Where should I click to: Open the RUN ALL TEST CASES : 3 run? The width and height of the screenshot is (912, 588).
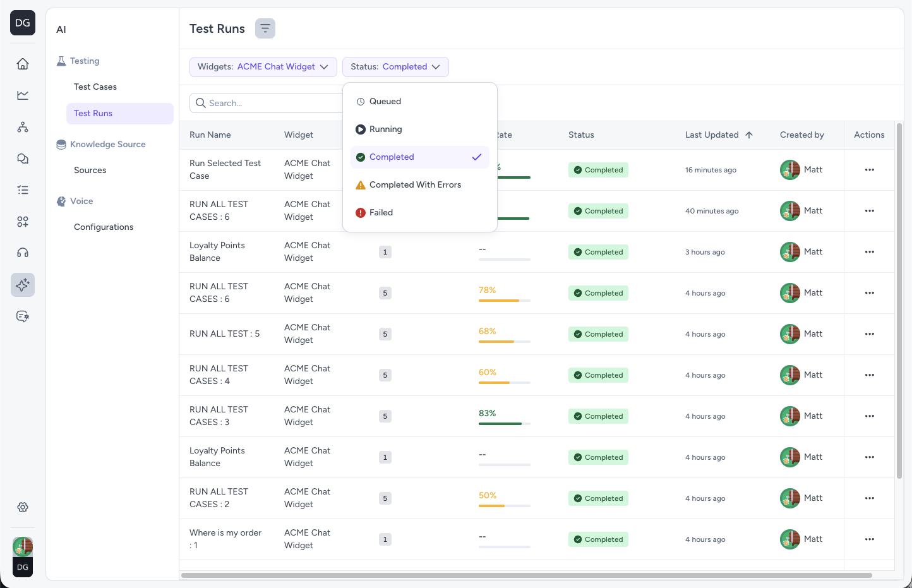click(219, 416)
